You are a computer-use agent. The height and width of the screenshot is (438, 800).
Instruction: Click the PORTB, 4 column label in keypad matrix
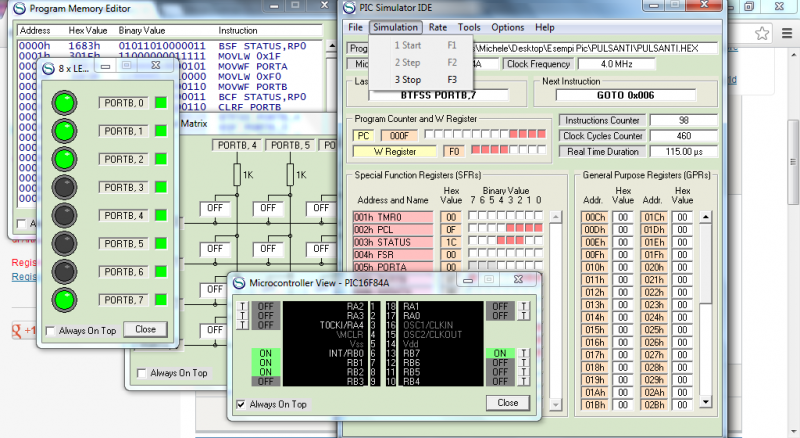coord(237,145)
